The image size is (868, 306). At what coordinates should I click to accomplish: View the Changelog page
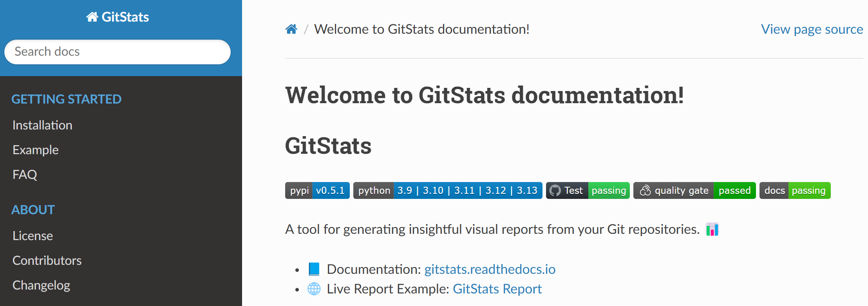[41, 285]
